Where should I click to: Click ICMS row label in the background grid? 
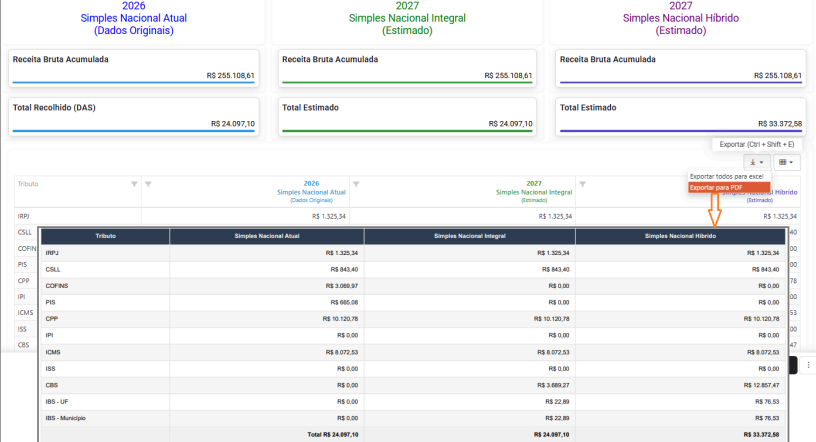25,313
